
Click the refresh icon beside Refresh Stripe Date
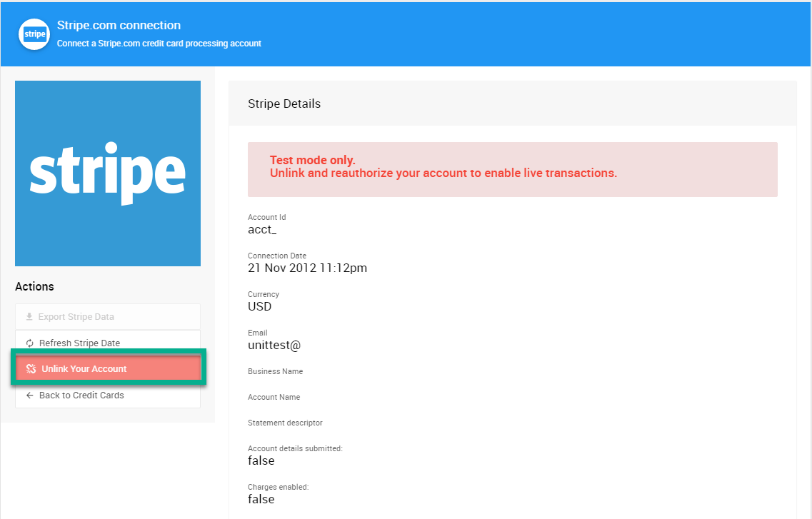click(29, 343)
